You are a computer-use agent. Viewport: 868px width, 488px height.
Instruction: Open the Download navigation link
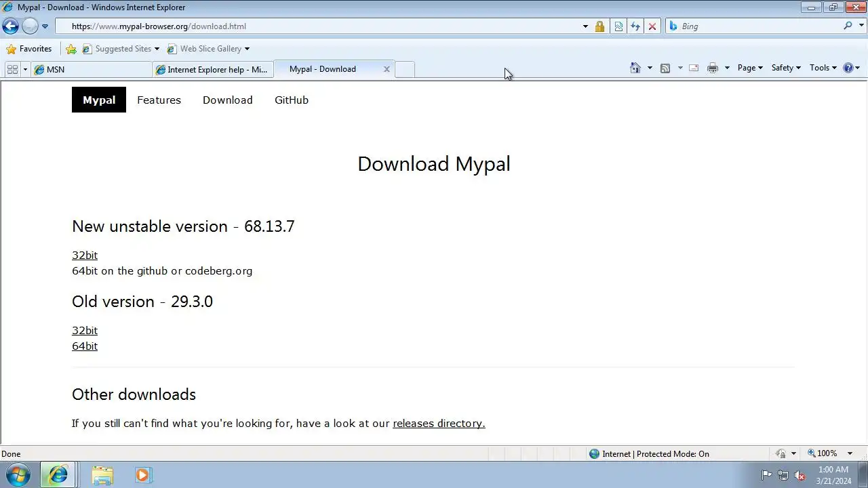coord(228,100)
